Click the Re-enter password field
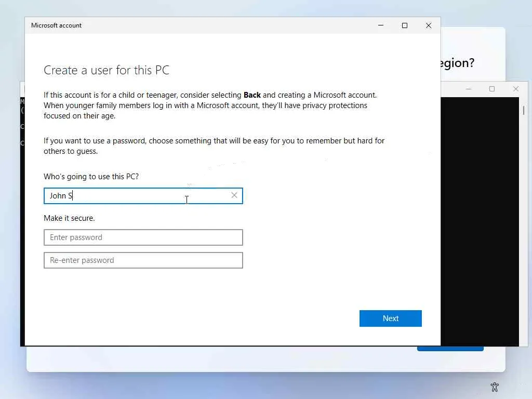 pos(143,260)
